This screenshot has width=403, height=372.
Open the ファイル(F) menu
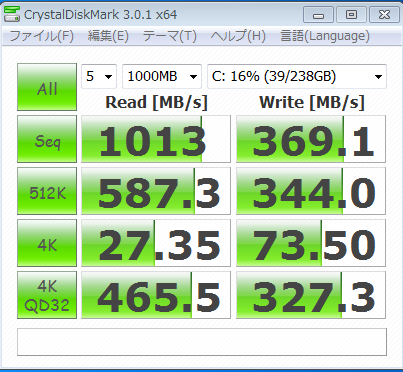click(x=42, y=36)
